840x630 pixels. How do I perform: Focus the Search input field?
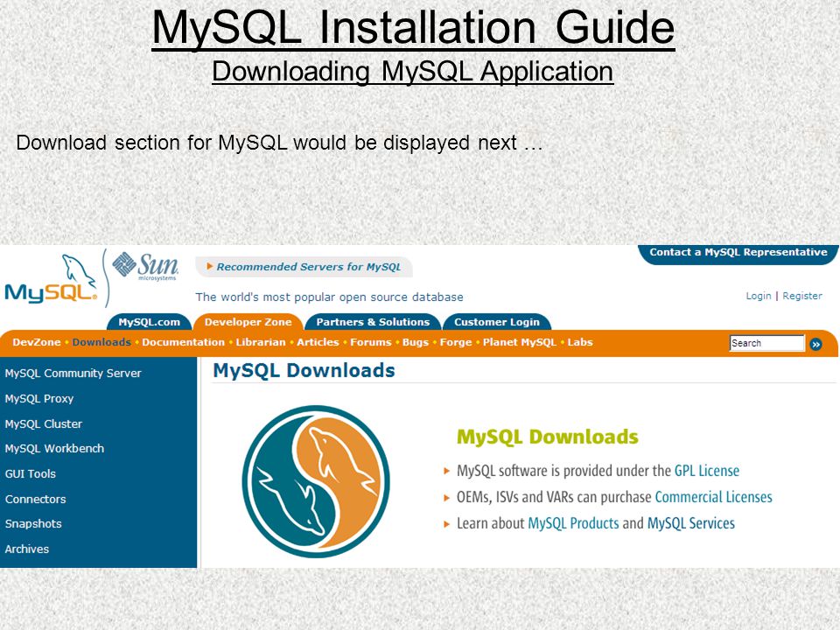(x=766, y=343)
